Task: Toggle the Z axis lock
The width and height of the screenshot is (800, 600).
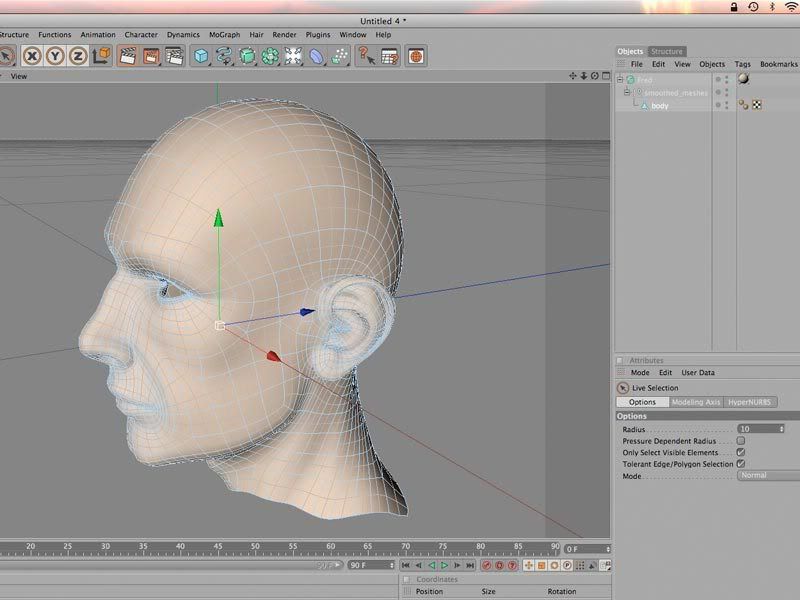Action: pyautogui.click(x=78, y=56)
